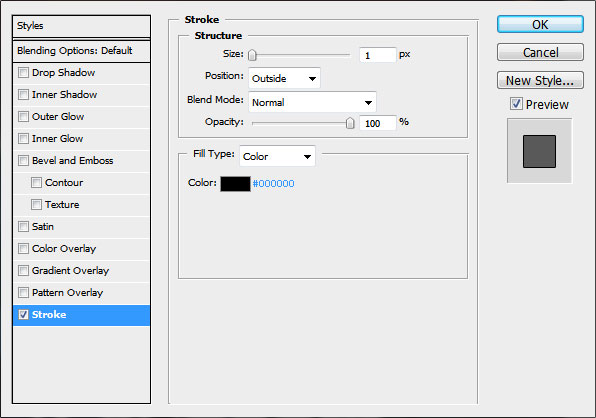The width and height of the screenshot is (596, 418).
Task: Enable Bevel and Emboss checkbox
Action: (23, 160)
